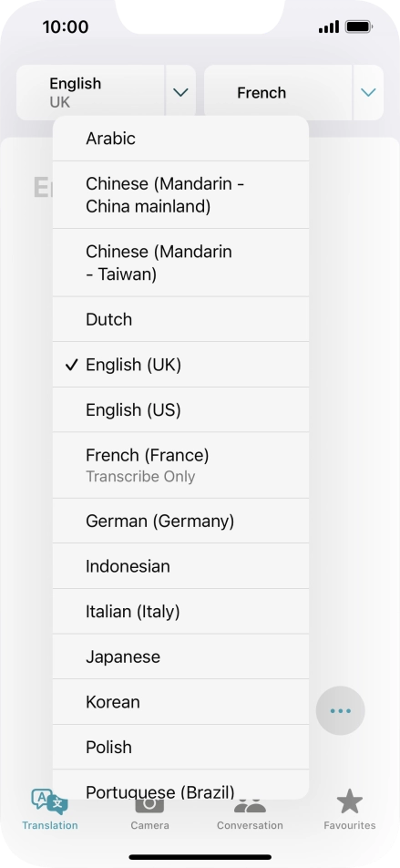Pick French (France) Transcribe Only option
Viewport: 400px width, 868px height.
181,466
